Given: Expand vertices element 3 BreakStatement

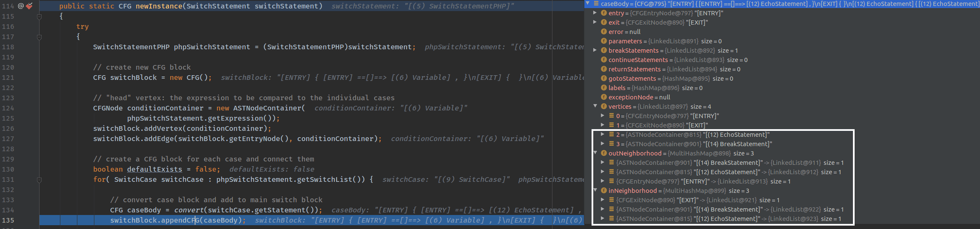Looking at the screenshot, I should coord(603,143).
